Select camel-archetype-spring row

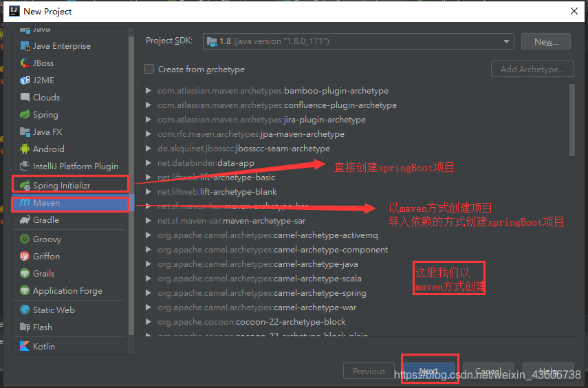pos(356,293)
